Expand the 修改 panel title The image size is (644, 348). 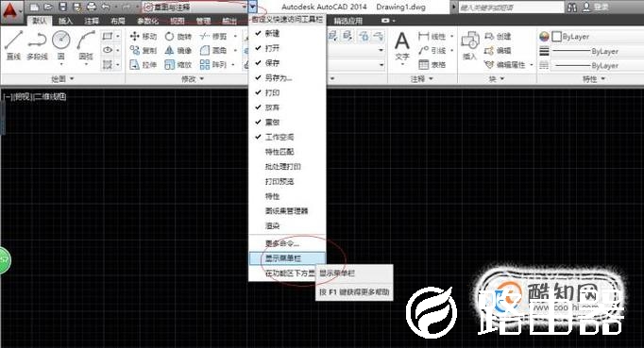pyautogui.click(x=193, y=78)
